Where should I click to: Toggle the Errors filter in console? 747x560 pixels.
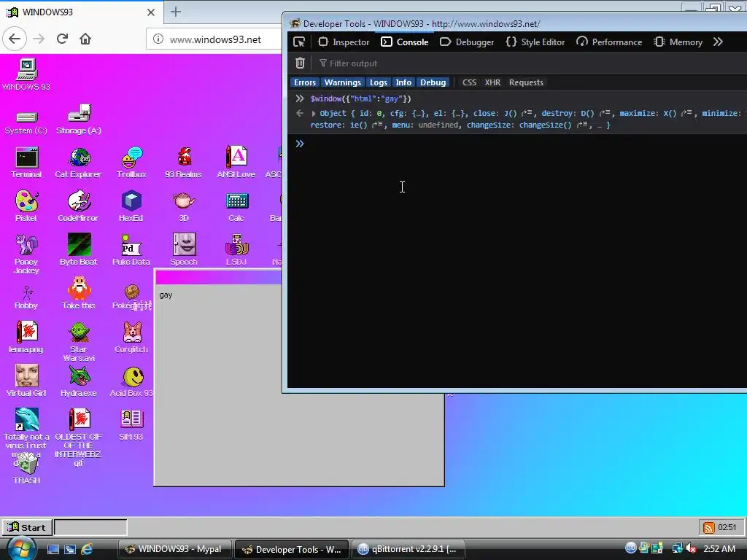304,82
